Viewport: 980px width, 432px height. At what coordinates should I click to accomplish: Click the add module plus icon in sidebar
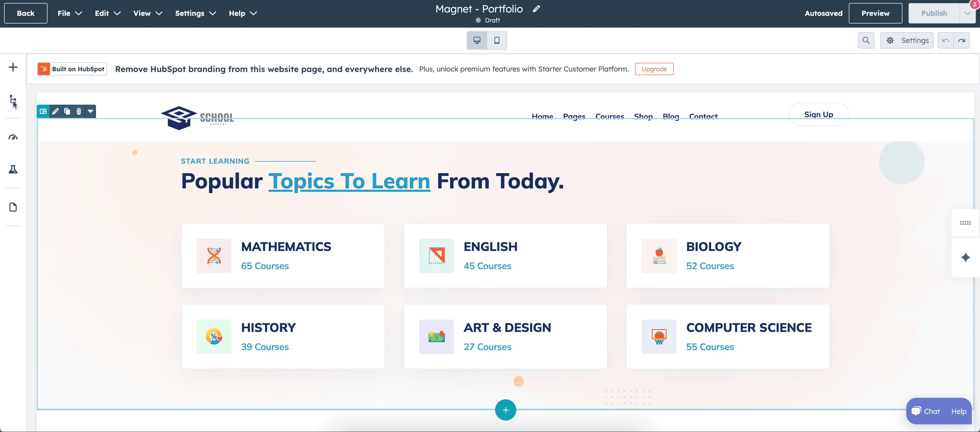tap(13, 67)
